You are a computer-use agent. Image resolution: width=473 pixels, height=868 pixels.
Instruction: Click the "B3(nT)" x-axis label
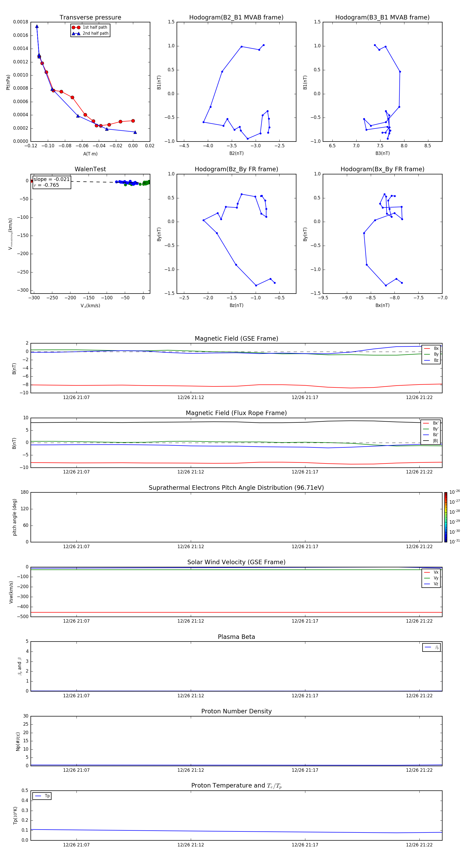[x=382, y=153]
